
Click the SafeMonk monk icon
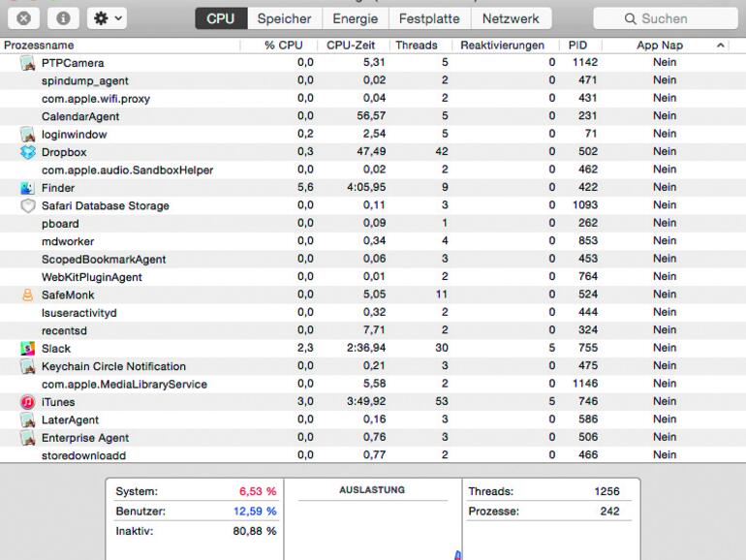coord(27,295)
